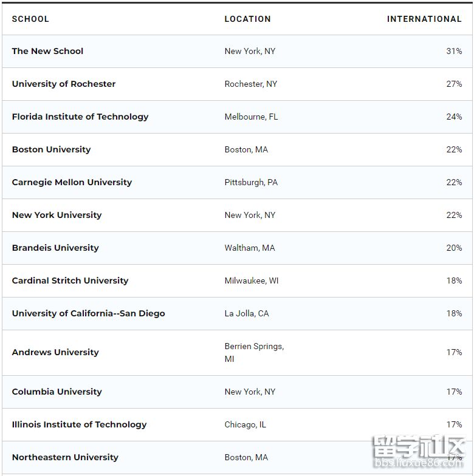Select Florida Institute of Technology

[x=80, y=117]
